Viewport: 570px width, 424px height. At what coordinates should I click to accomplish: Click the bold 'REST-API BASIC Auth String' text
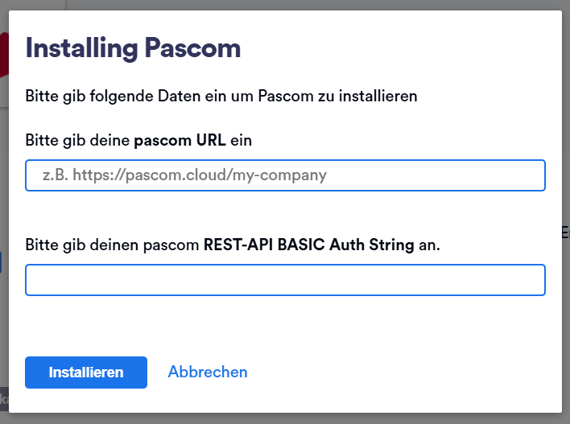[309, 245]
